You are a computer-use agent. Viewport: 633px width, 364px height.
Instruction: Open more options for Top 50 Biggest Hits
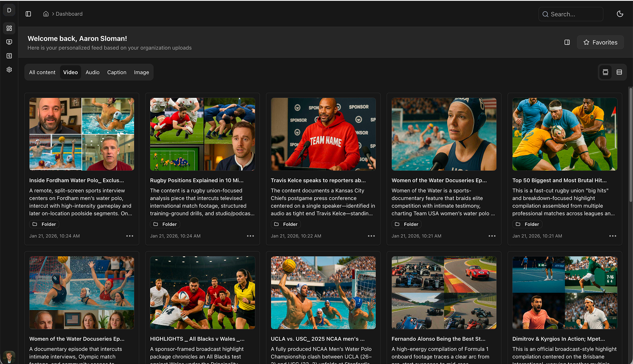click(x=613, y=236)
